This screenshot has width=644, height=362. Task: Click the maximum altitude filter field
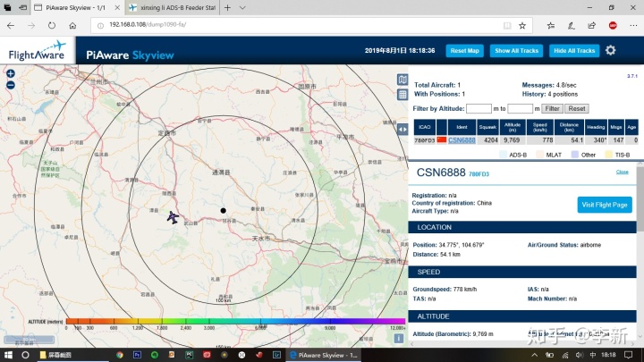tap(521, 108)
